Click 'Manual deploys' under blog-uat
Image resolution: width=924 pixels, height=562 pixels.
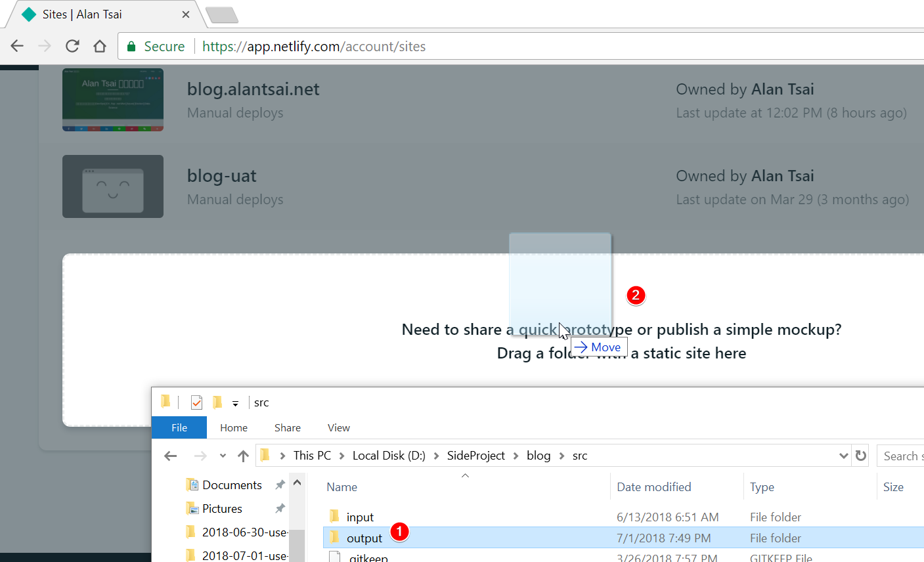point(235,200)
